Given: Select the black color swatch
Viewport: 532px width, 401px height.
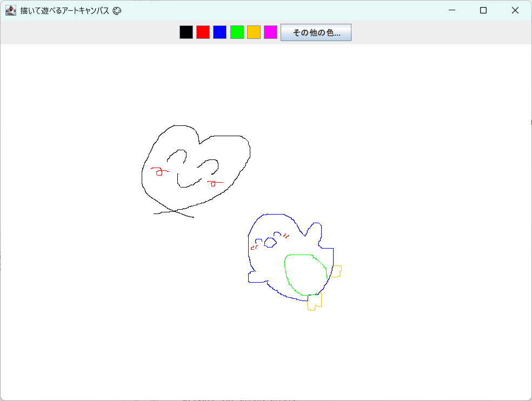Looking at the screenshot, I should (x=186, y=32).
